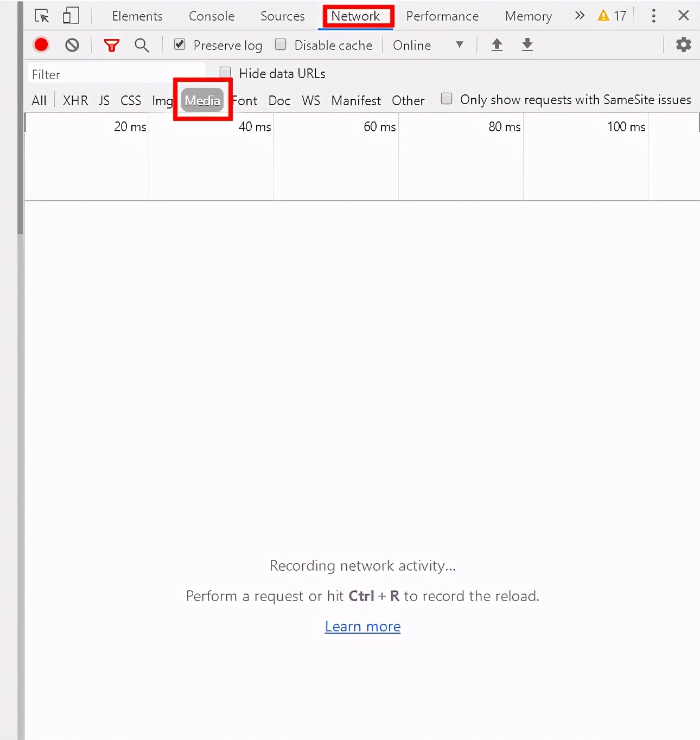Enable Only show requests with SameSite issues
The width and height of the screenshot is (700, 740).
tap(447, 98)
